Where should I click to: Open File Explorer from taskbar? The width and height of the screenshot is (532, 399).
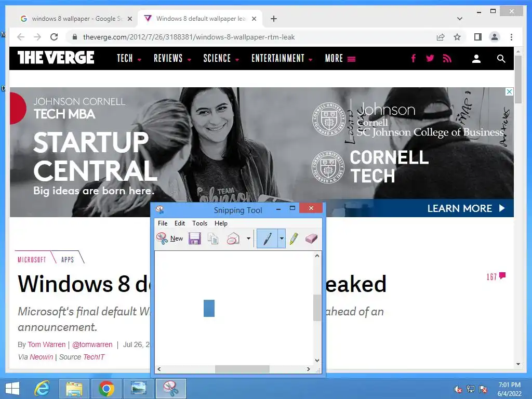[74, 389]
